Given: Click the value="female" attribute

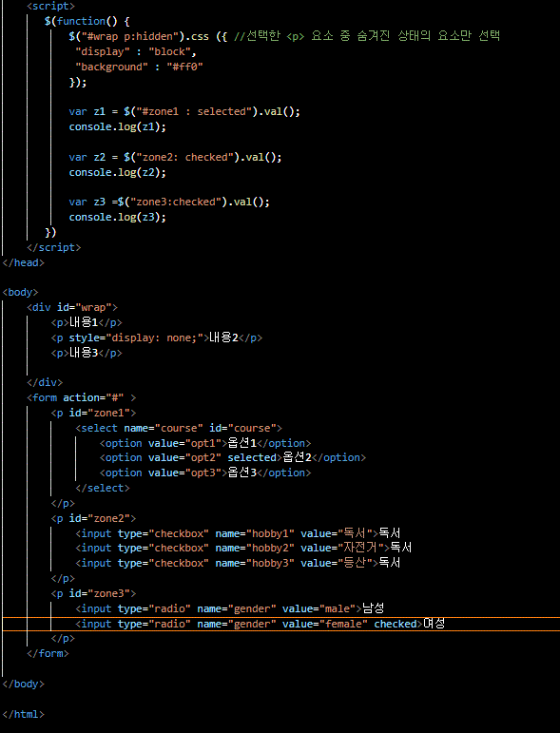Looking at the screenshot, I should coord(325,624).
